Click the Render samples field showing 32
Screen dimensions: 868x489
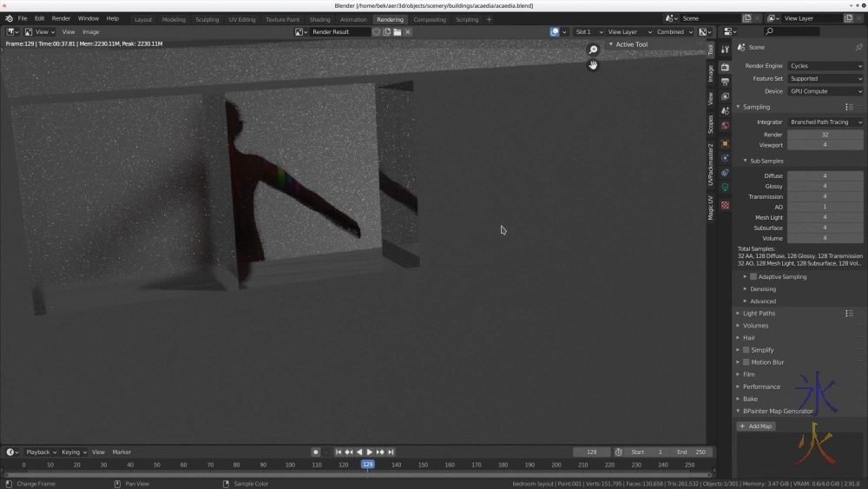[825, 135]
